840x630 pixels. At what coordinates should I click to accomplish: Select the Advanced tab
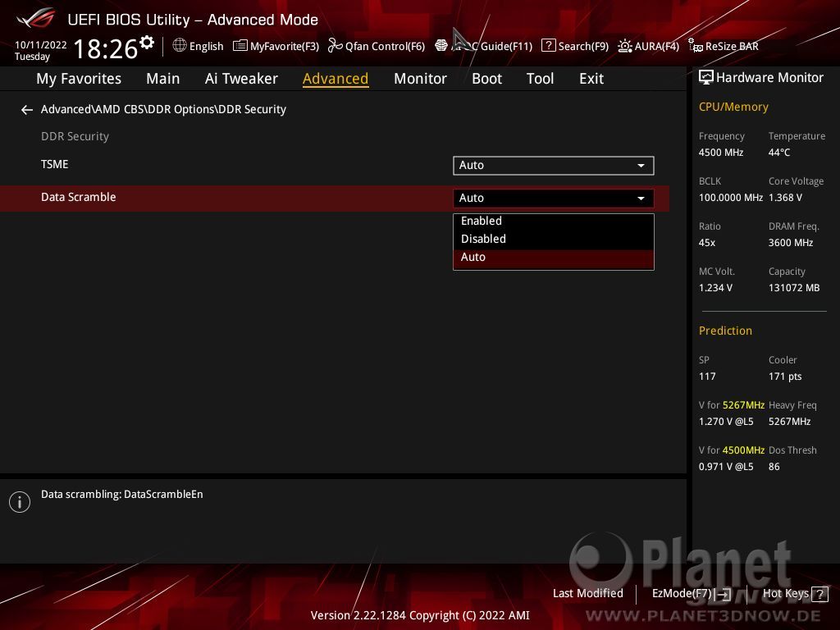coord(336,79)
